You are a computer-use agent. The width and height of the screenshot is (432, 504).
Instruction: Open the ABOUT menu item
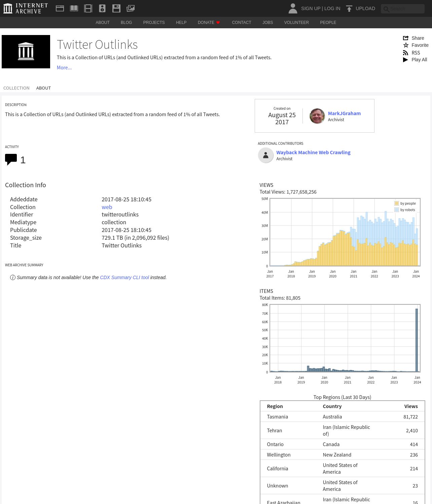tap(103, 23)
